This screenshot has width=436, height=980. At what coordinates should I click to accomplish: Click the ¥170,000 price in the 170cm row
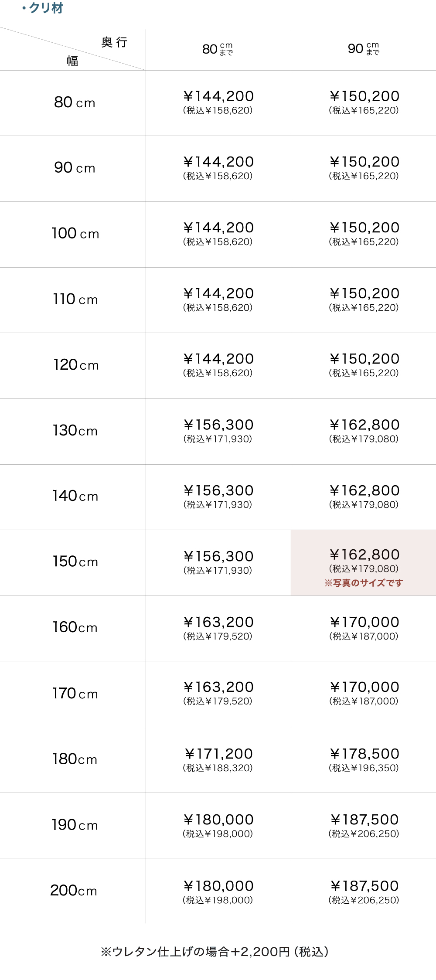(364, 687)
